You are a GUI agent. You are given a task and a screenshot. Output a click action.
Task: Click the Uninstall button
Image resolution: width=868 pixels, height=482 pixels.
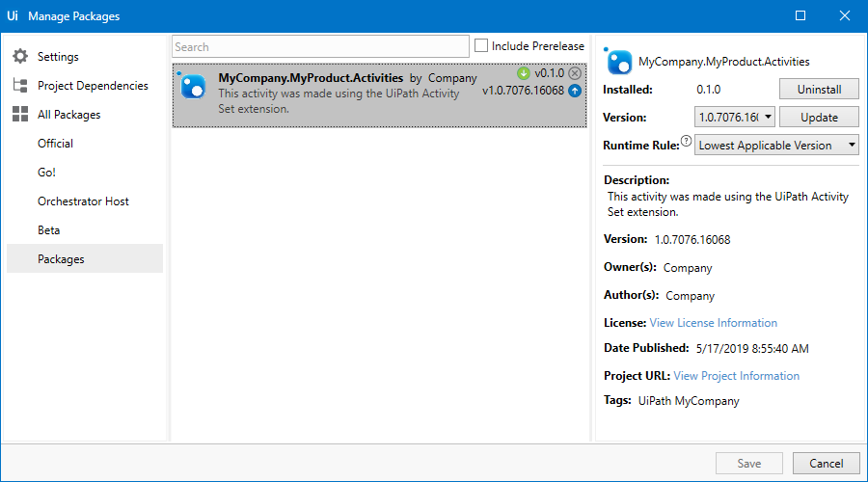click(x=819, y=89)
